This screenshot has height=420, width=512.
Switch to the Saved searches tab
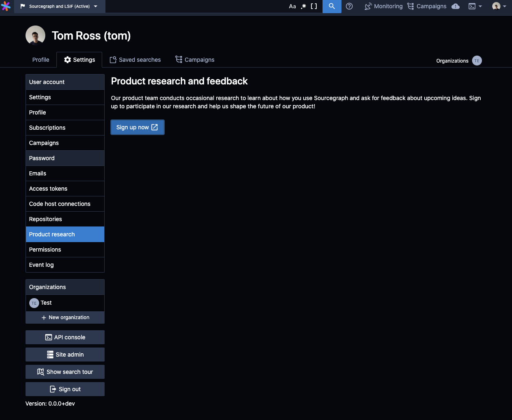pos(135,60)
